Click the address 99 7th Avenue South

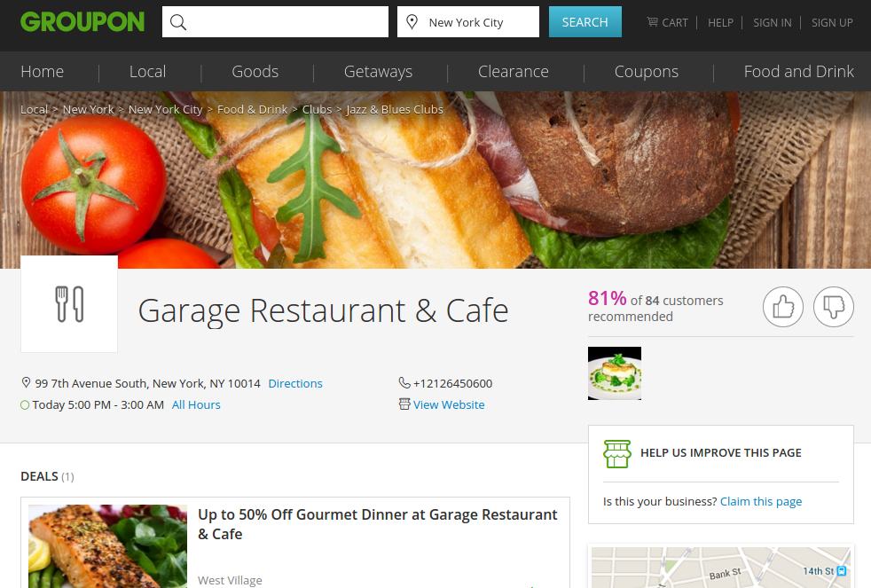click(x=148, y=383)
